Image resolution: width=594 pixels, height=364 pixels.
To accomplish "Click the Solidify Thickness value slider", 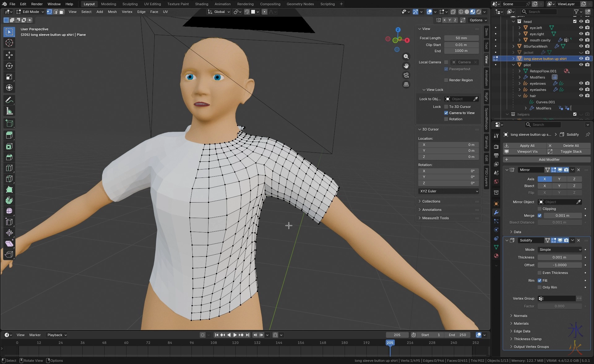I will 559,257.
